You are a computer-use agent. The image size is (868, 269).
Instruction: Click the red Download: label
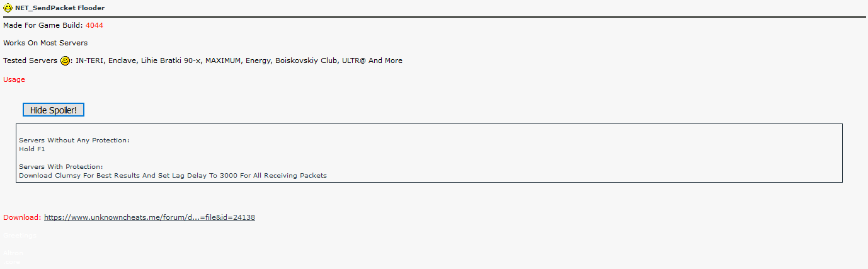(x=22, y=217)
